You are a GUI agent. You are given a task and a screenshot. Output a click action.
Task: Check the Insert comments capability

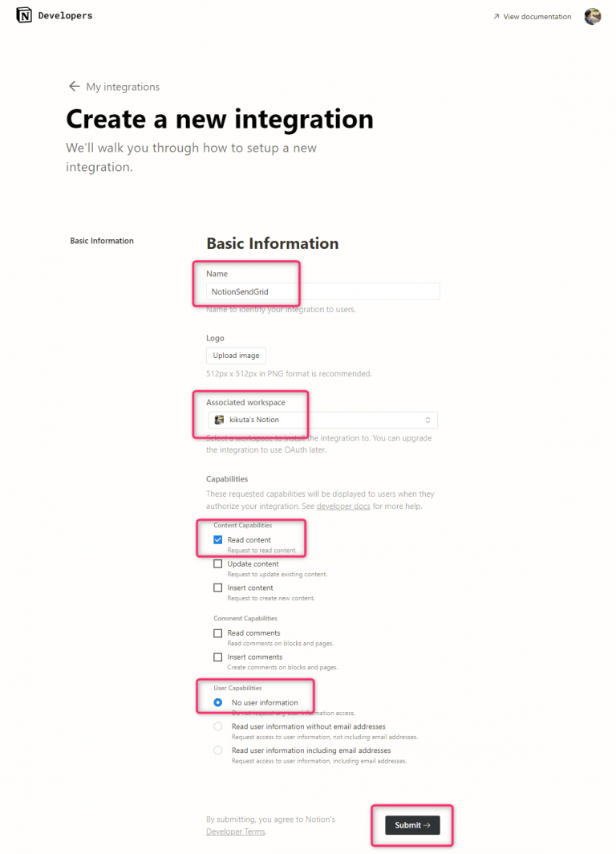click(217, 657)
